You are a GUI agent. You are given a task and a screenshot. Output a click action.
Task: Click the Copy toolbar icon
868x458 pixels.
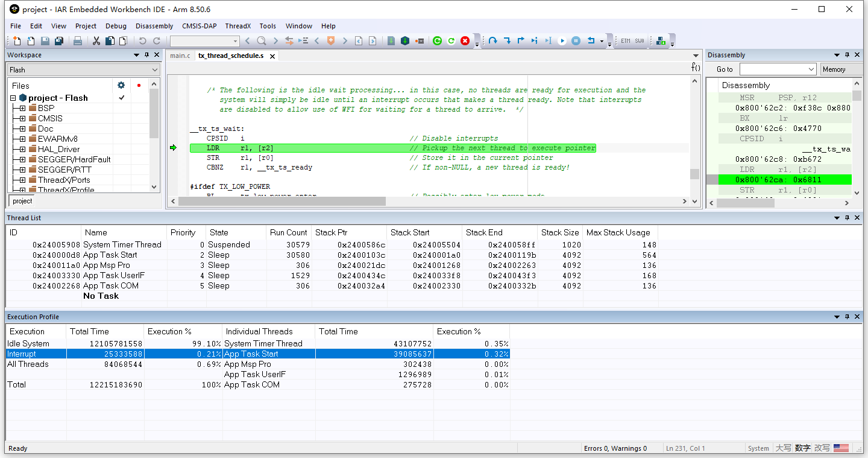110,41
